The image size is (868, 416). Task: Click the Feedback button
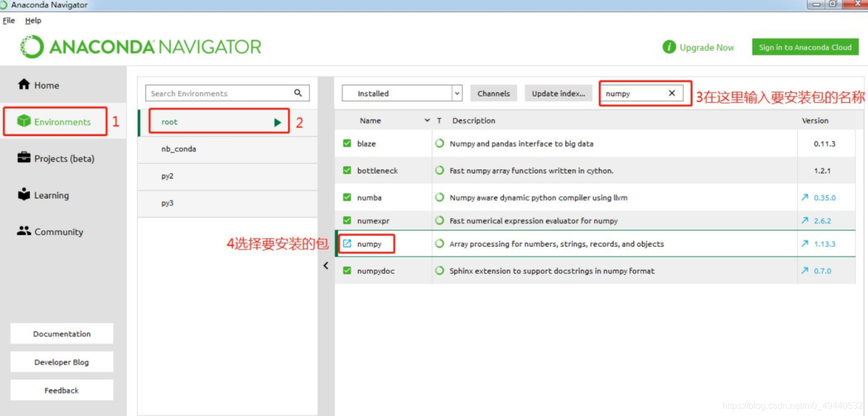62,390
